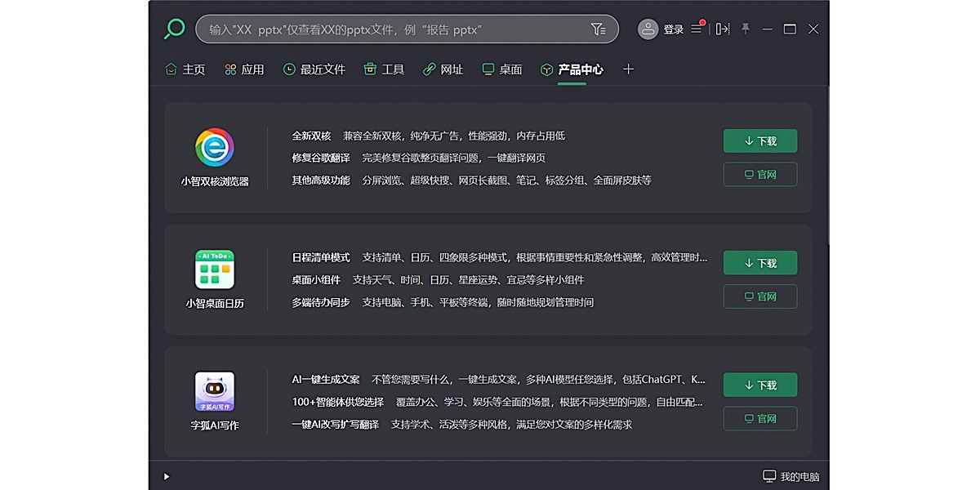This screenshot has width=980, height=490.
Task: Open the hamburger menu with red dot
Action: (x=697, y=29)
